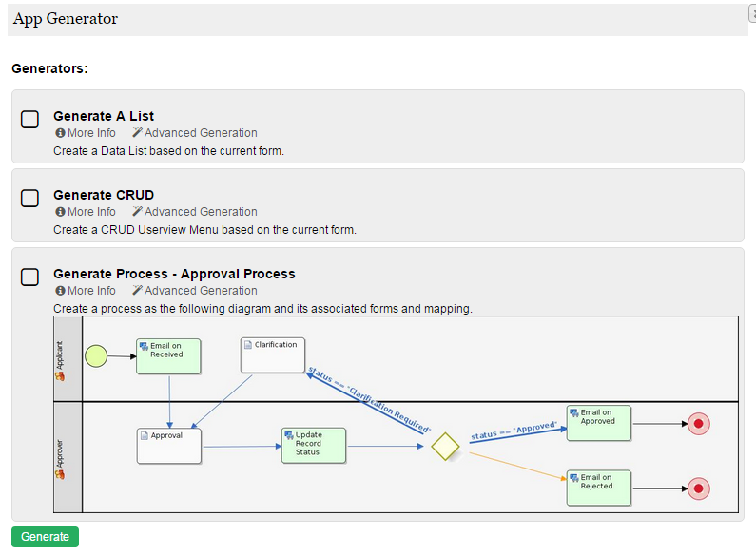Select the Email on Rejected node

pos(599,488)
